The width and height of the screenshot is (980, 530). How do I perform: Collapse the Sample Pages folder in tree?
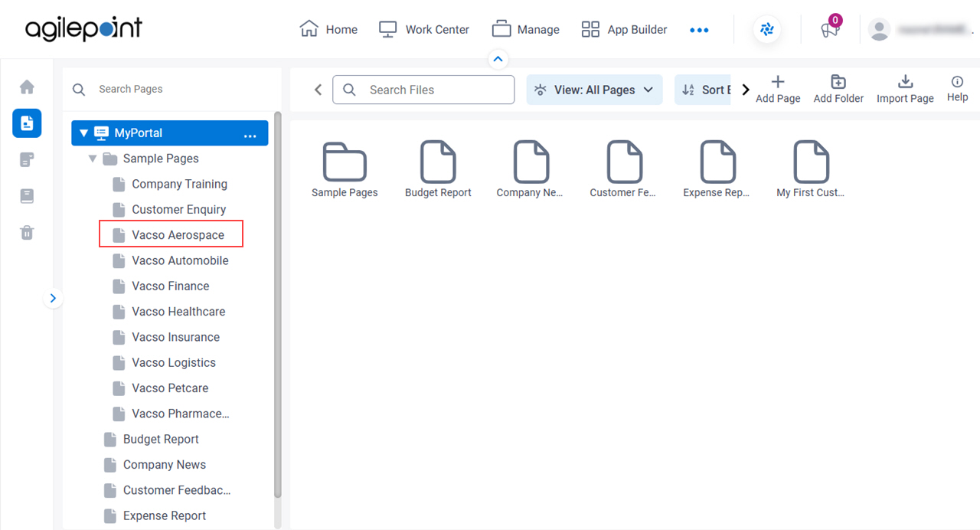(93, 159)
